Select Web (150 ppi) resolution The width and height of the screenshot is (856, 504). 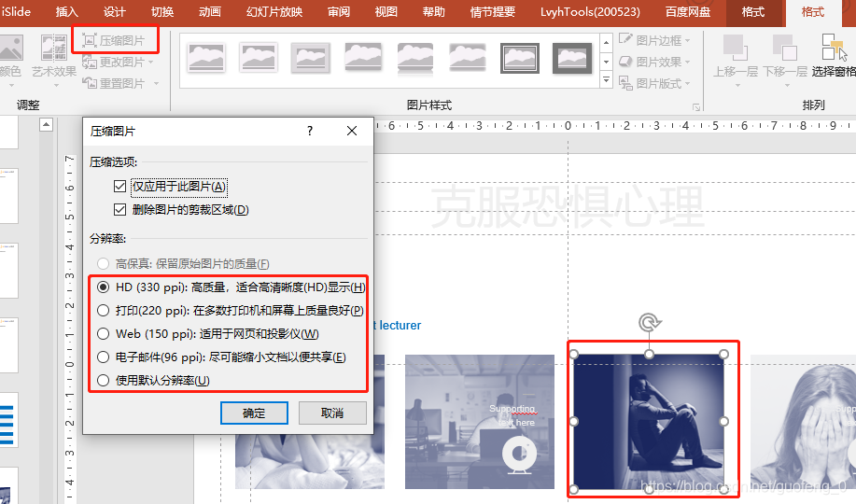(x=103, y=333)
